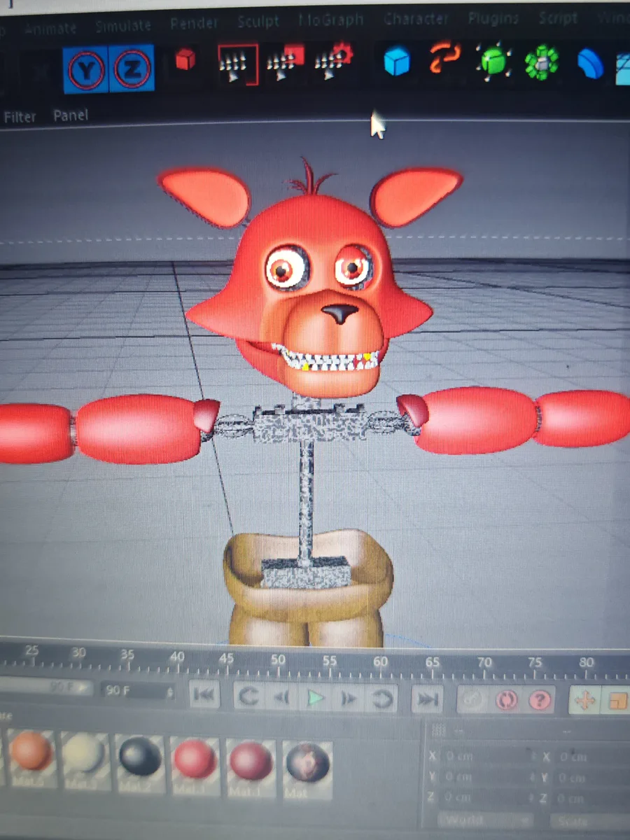Toggle automatic keyframing button
Viewport: 630px width, 840px height.
pyautogui.click(x=506, y=699)
